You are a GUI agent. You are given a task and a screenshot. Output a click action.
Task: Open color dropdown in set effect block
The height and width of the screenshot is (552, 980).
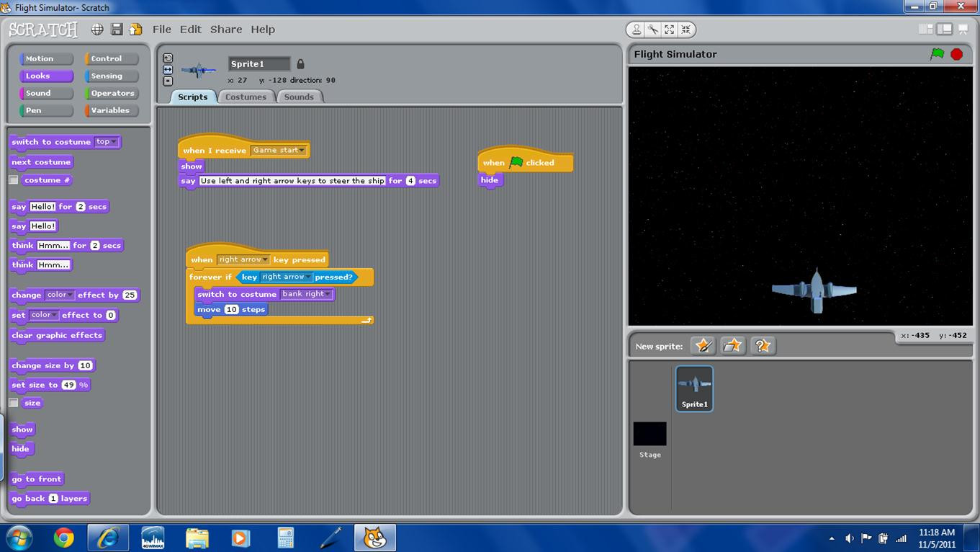point(44,315)
